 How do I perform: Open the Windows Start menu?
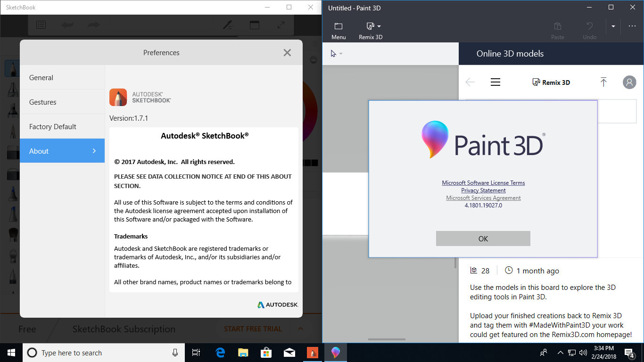click(x=11, y=353)
